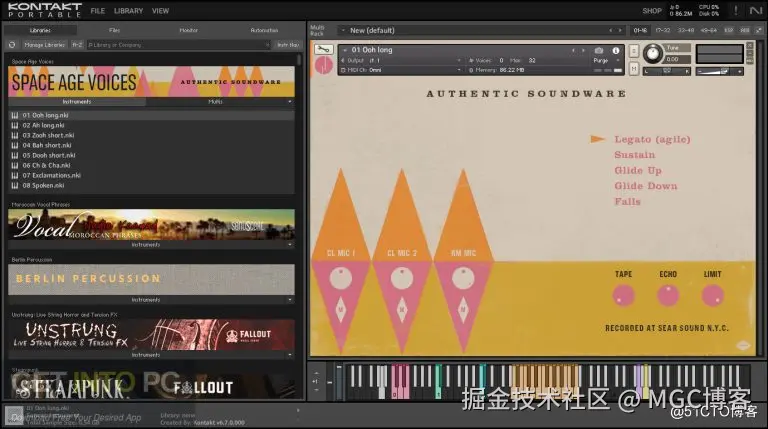
Task: Select 07 Exclamations.nki
Action: tap(151, 175)
